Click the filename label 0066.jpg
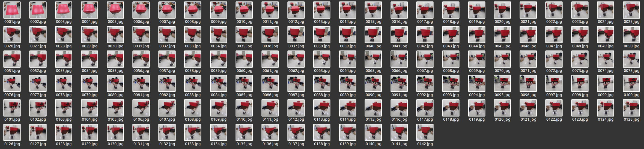644x149 pixels. click(399, 71)
